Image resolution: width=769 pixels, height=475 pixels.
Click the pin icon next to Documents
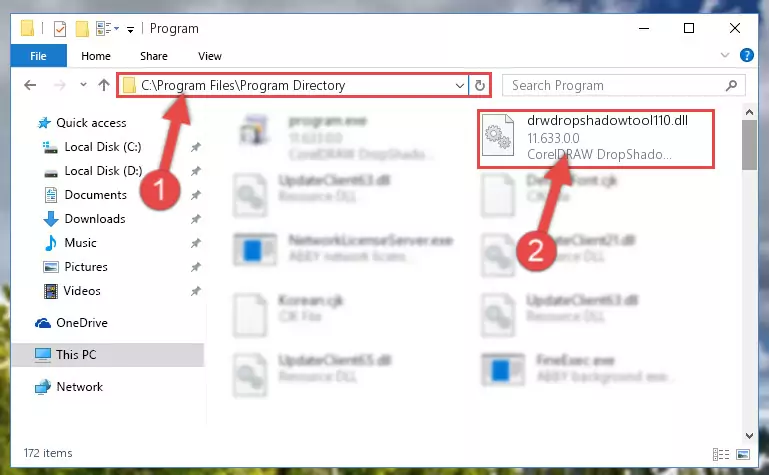[195, 195]
